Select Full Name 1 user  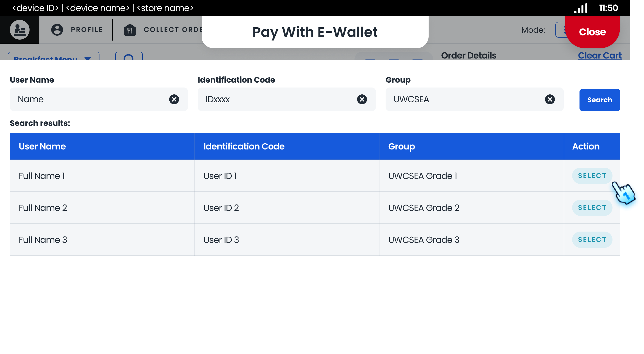pos(592,176)
